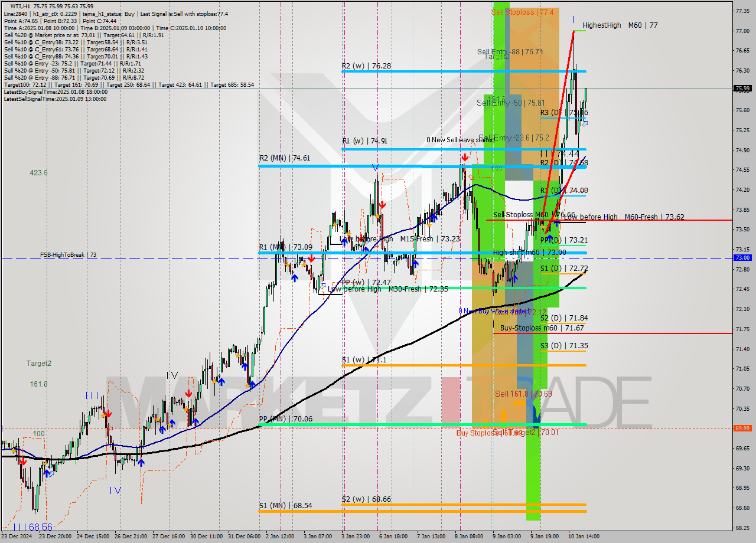Select the red sell arrow above 'R2 (MN)' line end
Viewport: 756px width, 543px height.
465,158
